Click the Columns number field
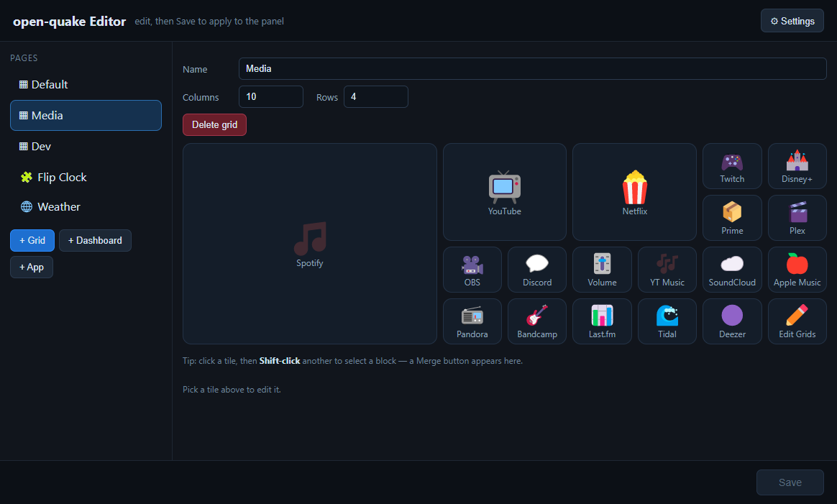 point(270,96)
